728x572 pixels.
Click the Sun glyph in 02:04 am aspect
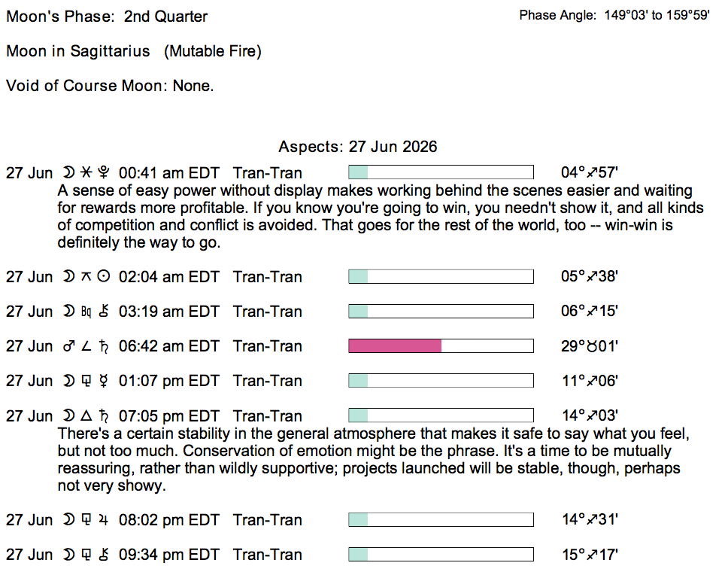click(104, 276)
